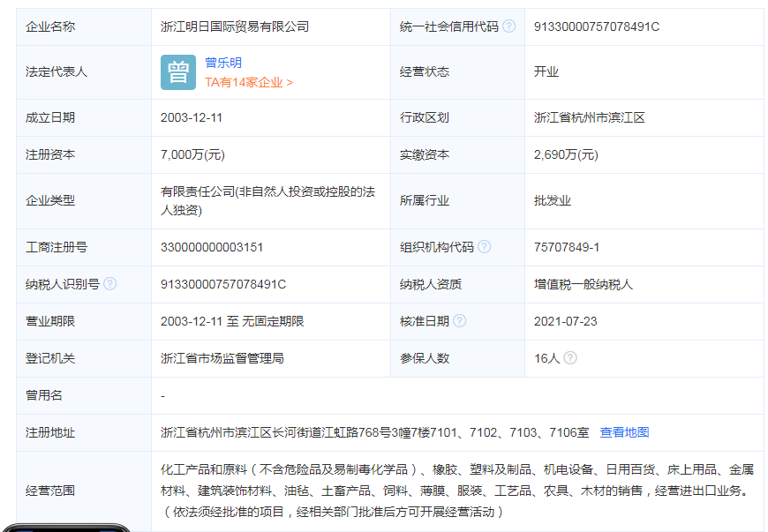Select registration authority 浙江省市场监督管理局

[x=222, y=358]
